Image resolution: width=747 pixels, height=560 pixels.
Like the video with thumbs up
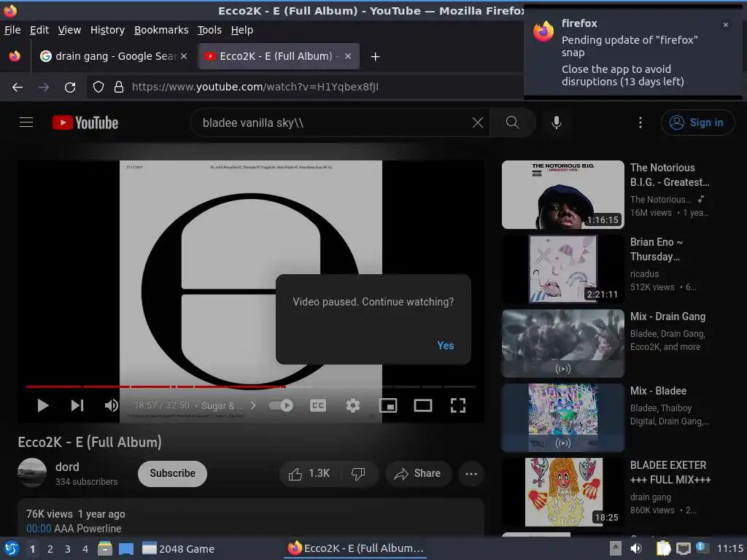[x=309, y=473]
